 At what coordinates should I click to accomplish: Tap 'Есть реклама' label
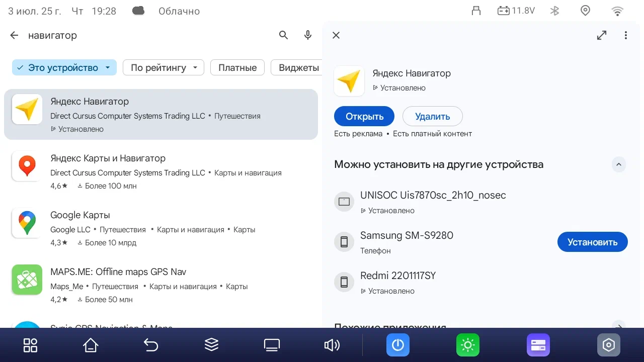(358, 134)
